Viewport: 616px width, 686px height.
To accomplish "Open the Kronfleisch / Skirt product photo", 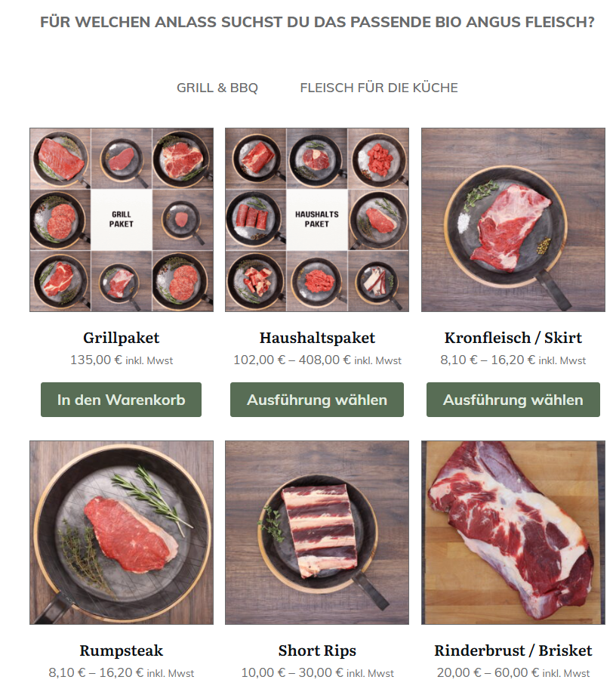I will click(513, 220).
